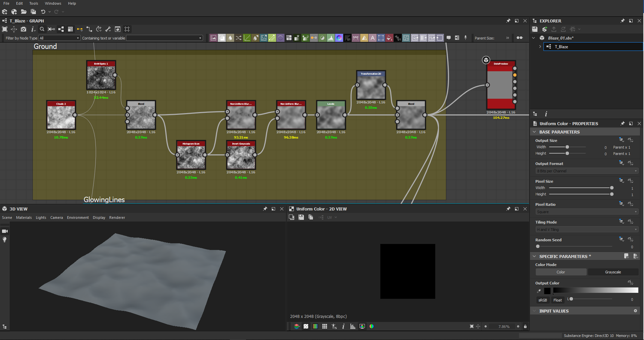Image resolution: width=644 pixels, height=340 pixels.
Task: Toggle the sRGB option for Output Color
Action: [543, 300]
